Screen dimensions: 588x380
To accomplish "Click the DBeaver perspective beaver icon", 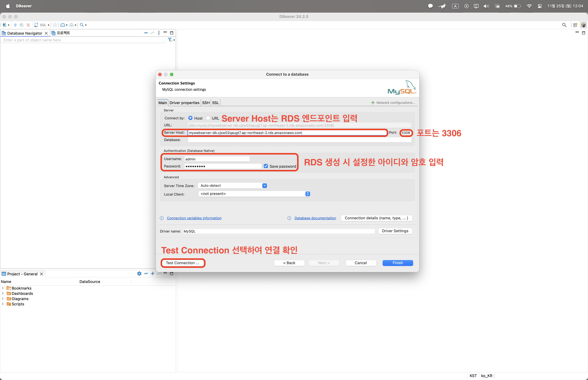I will click(584, 25).
